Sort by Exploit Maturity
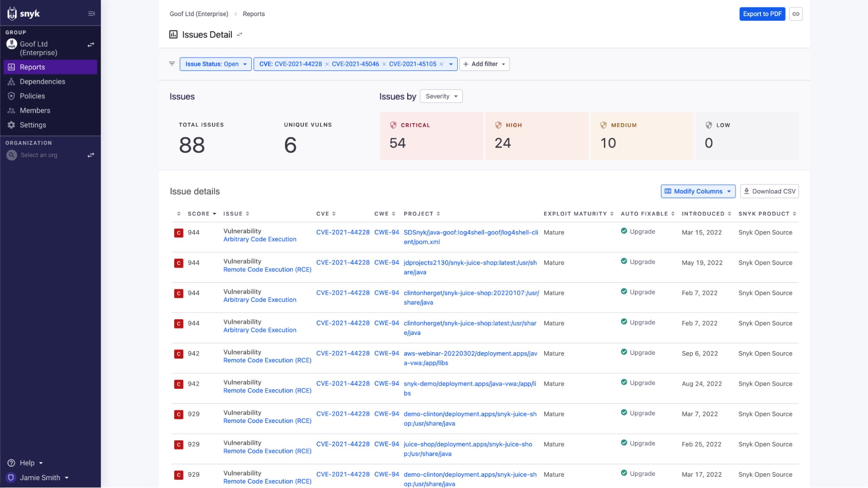This screenshot has height=488, width=868. 578,214
